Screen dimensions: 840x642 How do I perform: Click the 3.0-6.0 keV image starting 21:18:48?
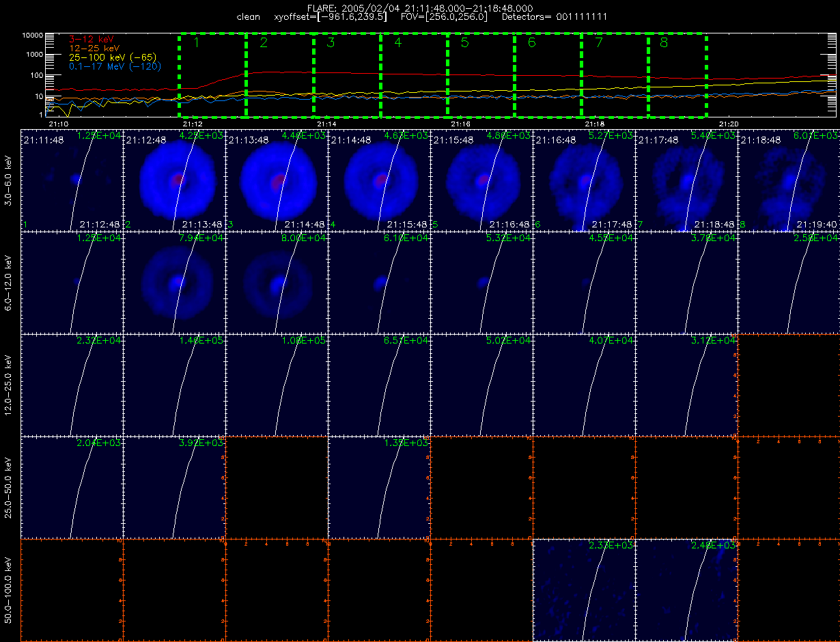(x=788, y=180)
